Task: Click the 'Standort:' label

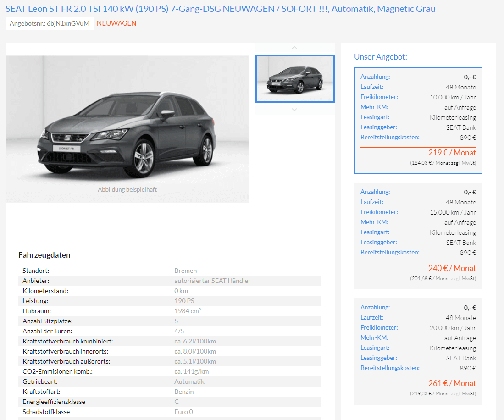Action: pos(36,271)
